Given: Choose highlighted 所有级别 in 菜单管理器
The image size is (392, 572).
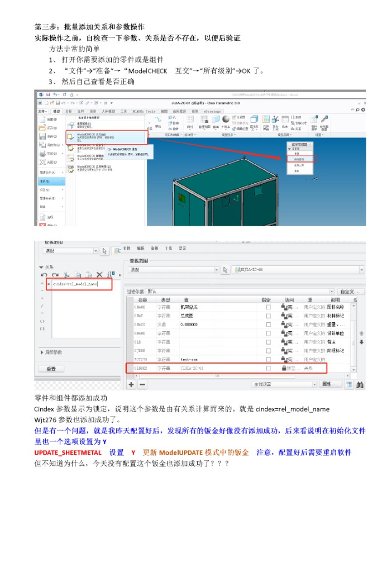Looking at the screenshot, I should click(x=301, y=159).
